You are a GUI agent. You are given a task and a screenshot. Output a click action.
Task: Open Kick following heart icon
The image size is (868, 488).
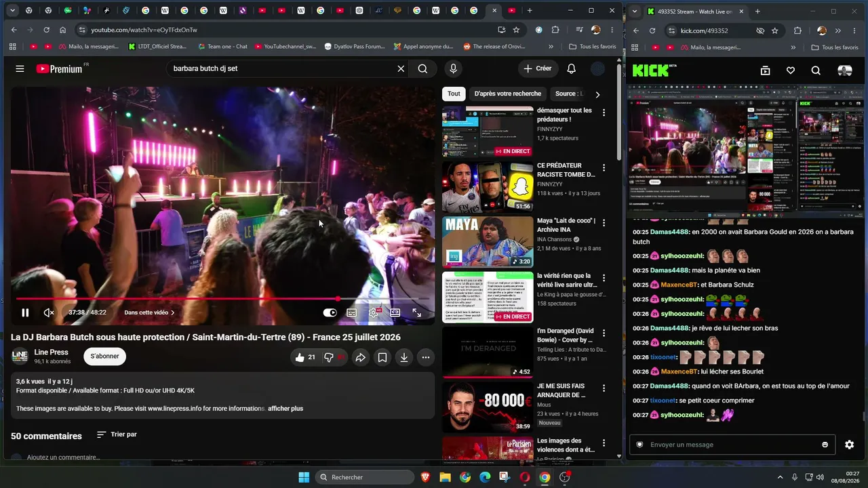(x=791, y=70)
